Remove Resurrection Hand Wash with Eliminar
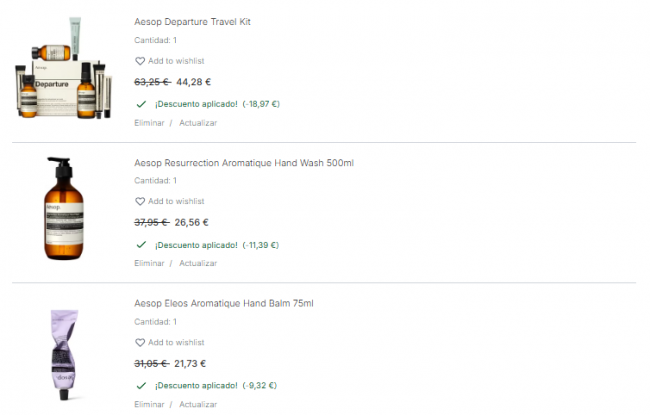This screenshot has width=650, height=415. (149, 263)
